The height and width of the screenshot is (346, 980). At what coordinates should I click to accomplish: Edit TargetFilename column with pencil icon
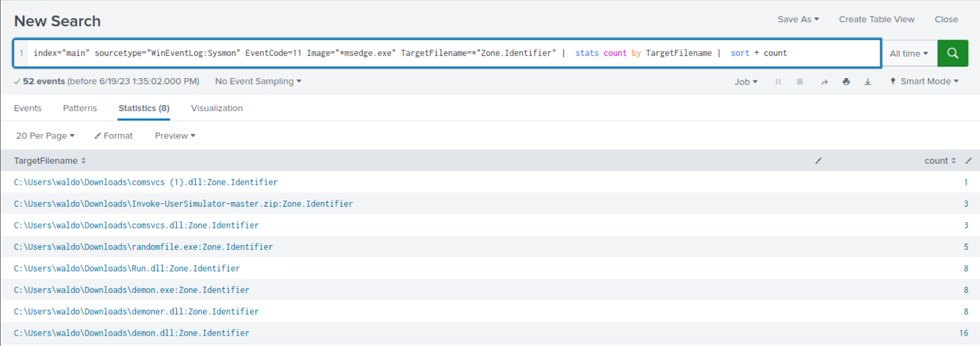click(818, 161)
